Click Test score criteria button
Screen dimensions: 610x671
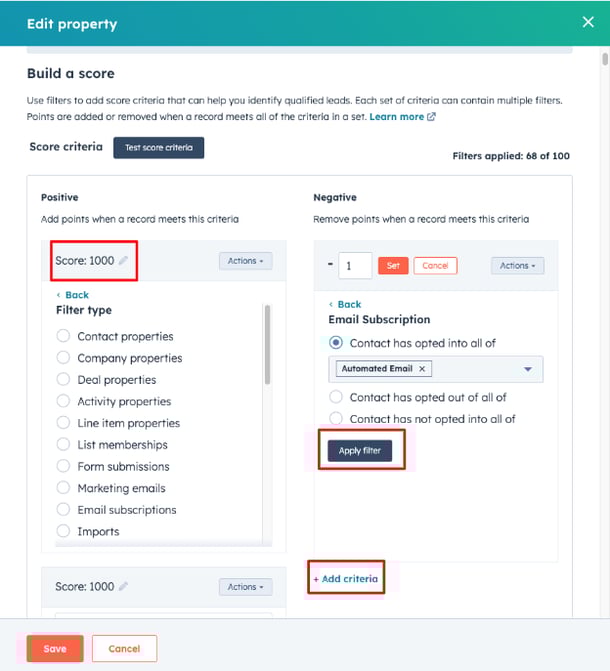(159, 148)
